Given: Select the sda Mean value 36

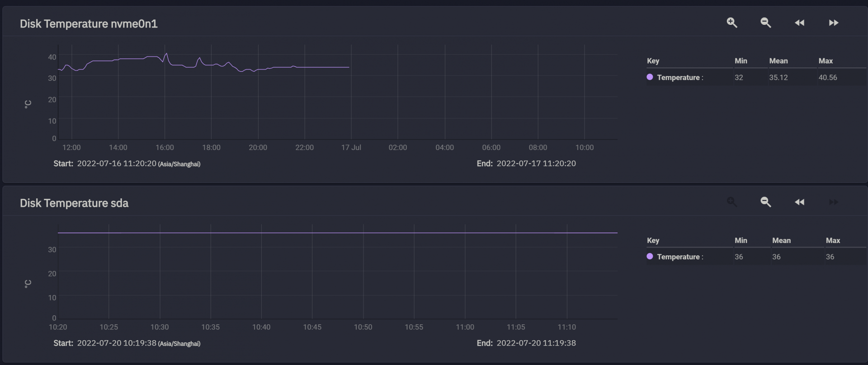Looking at the screenshot, I should (776, 257).
